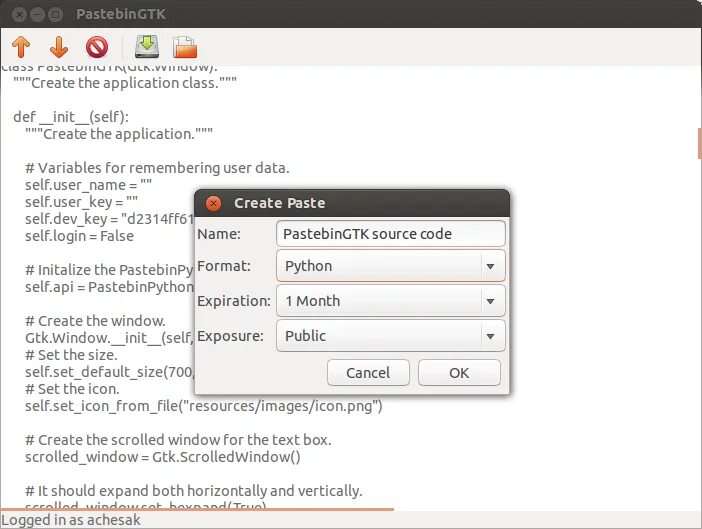Click the '# Set the icon.' comment
The width and height of the screenshot is (702, 529).
click(x=72, y=389)
